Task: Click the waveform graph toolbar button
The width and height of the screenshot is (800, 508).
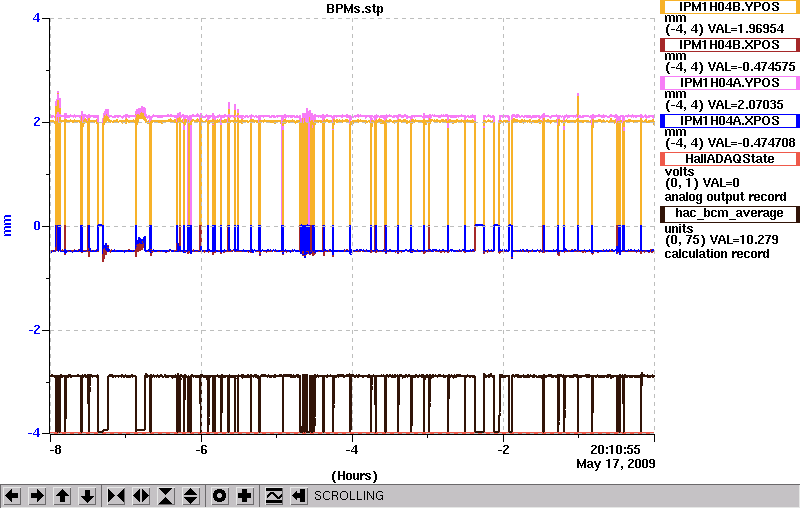Action: [x=274, y=496]
